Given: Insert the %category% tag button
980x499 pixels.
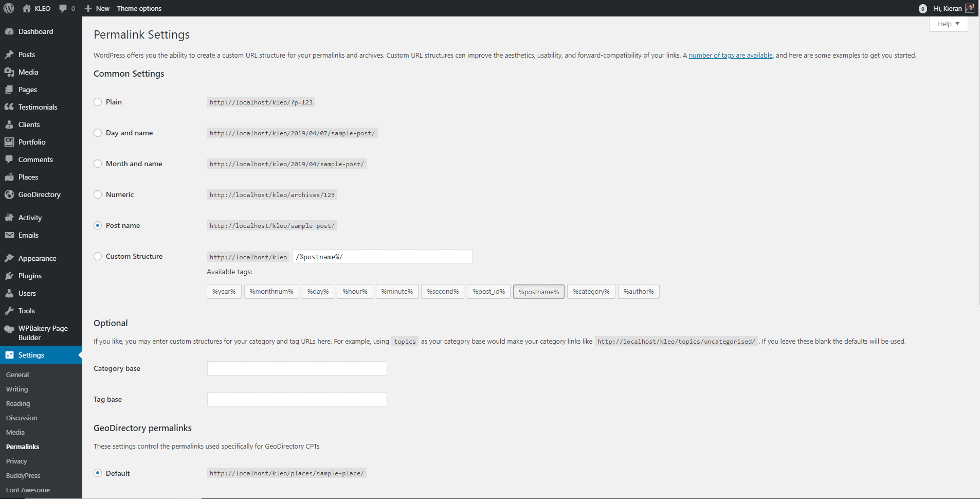Looking at the screenshot, I should pyautogui.click(x=591, y=292).
